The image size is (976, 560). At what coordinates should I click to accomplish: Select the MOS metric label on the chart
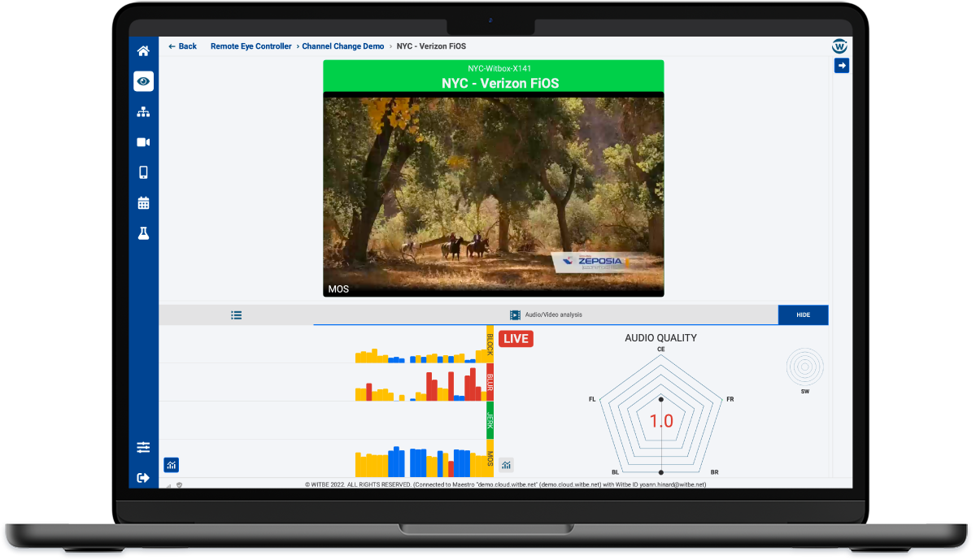(490, 458)
